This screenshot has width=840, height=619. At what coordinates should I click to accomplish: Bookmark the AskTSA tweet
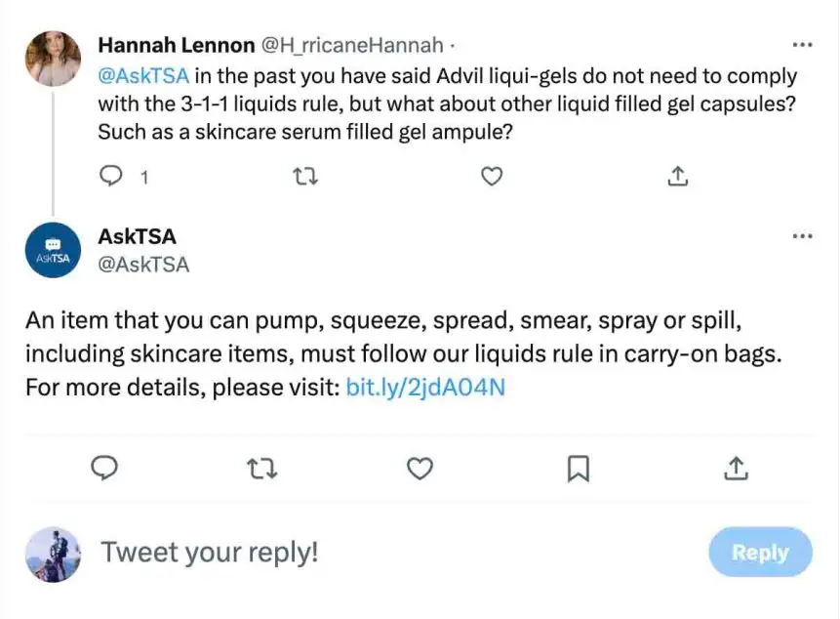pos(578,469)
